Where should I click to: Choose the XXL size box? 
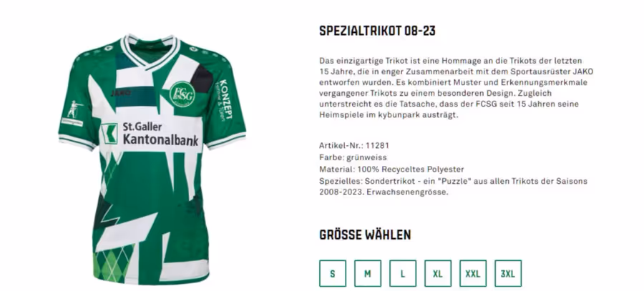point(473,273)
